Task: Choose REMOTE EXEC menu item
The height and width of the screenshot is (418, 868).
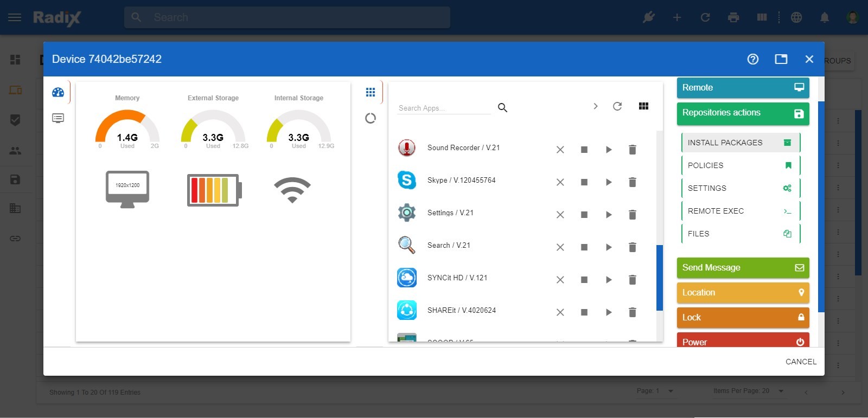Action: pos(741,211)
